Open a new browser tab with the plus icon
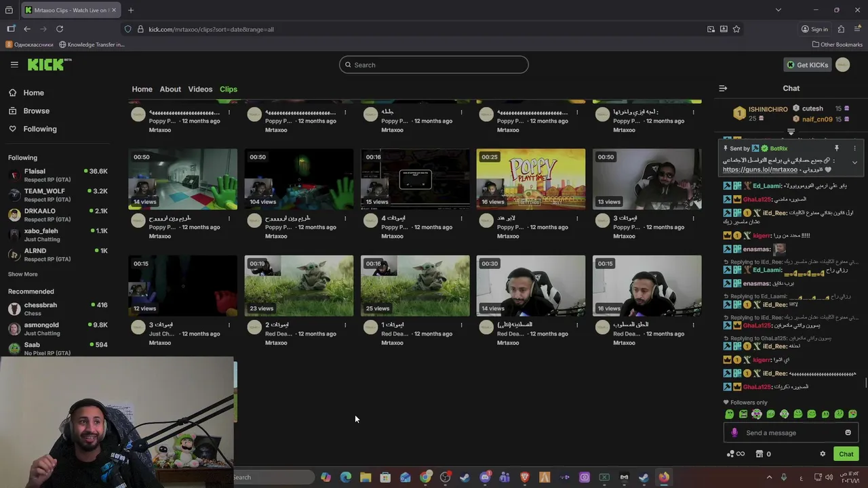 (131, 10)
